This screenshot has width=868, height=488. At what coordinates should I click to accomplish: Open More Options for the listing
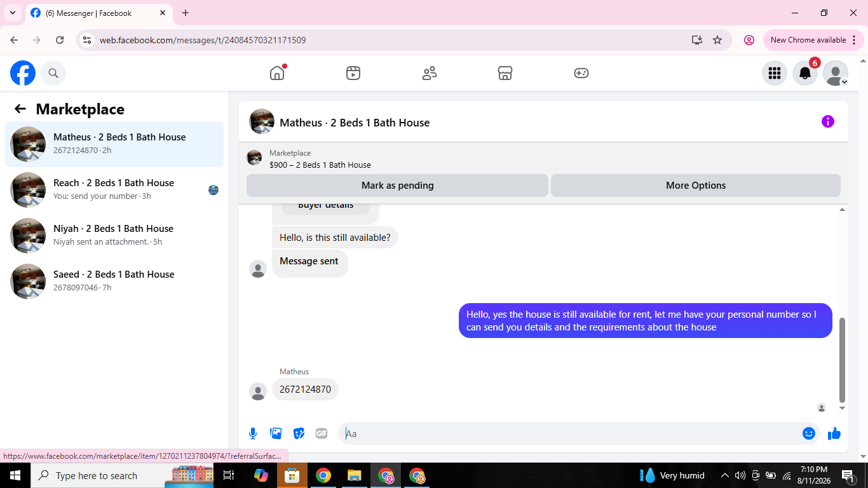pos(696,186)
